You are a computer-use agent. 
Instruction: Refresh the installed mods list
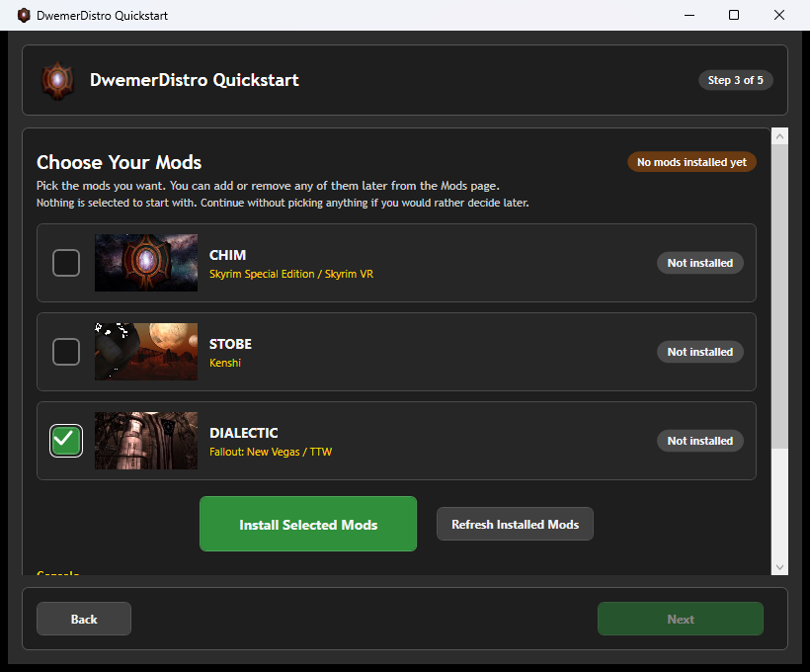pos(515,524)
